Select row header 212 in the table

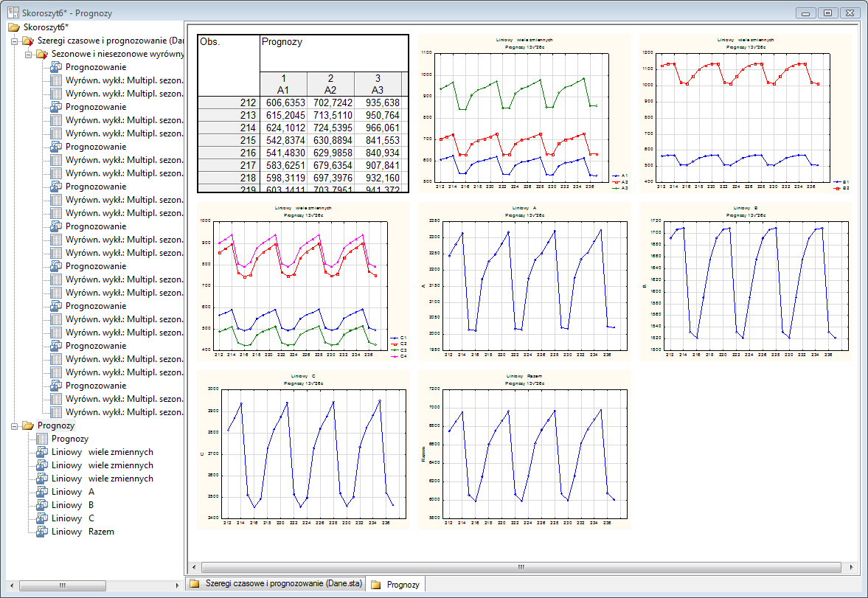pos(229,102)
